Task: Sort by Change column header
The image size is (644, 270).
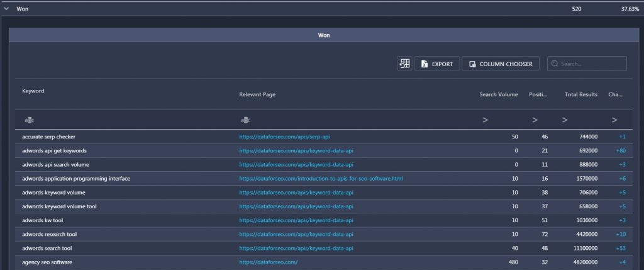Action: click(x=615, y=94)
